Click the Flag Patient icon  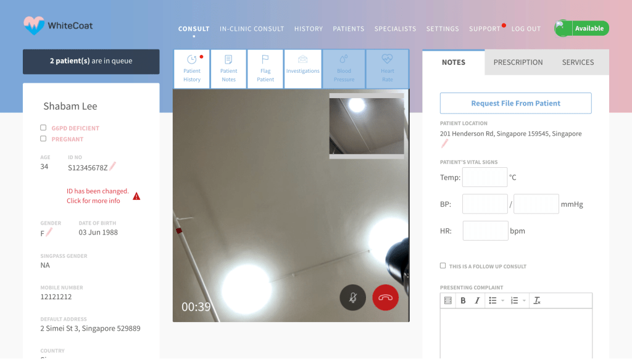click(265, 68)
